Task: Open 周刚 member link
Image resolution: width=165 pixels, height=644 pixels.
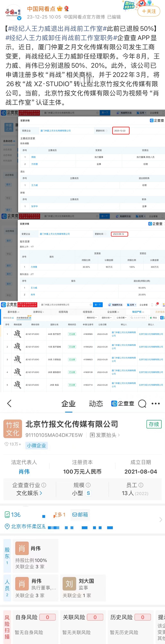Action: (33, 157)
